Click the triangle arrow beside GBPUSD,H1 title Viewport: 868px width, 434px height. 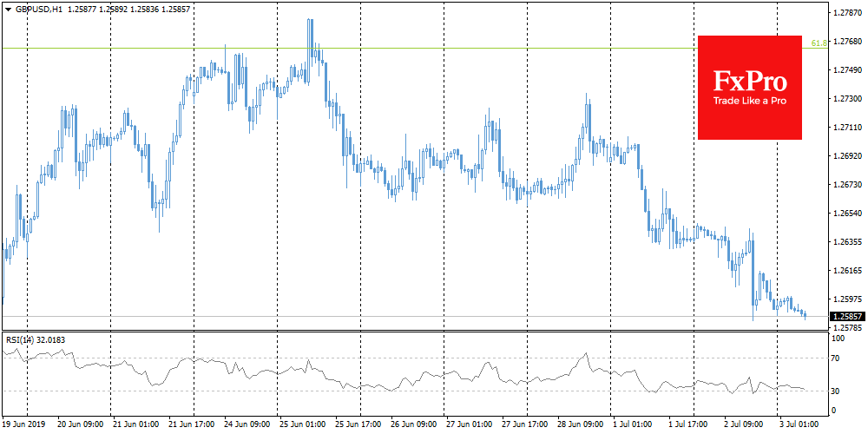pos(8,7)
